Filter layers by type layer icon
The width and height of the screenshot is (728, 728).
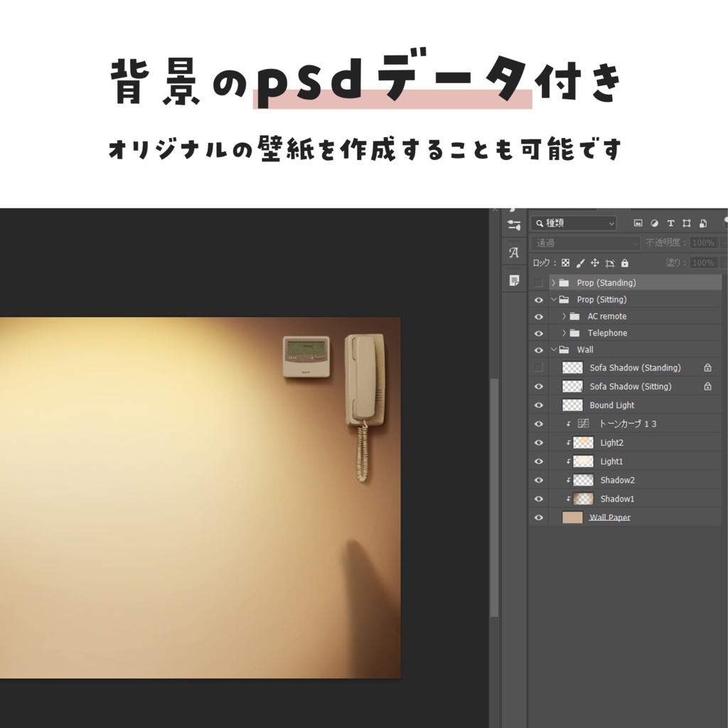(x=670, y=223)
